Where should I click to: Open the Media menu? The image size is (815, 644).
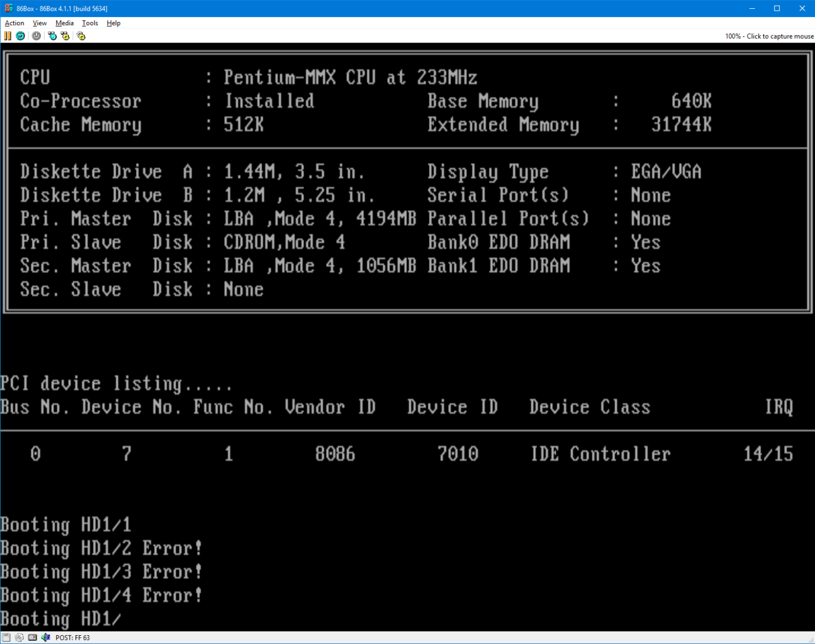64,23
